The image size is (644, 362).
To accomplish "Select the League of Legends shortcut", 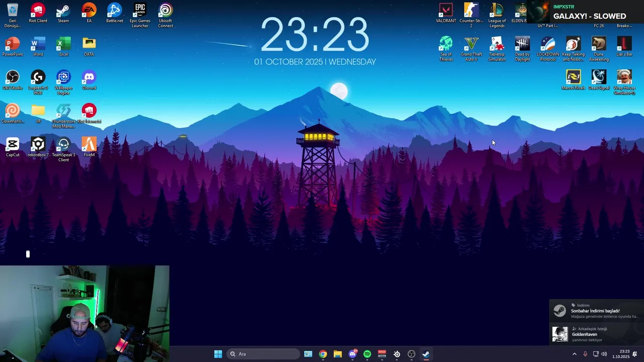I will [x=497, y=16].
